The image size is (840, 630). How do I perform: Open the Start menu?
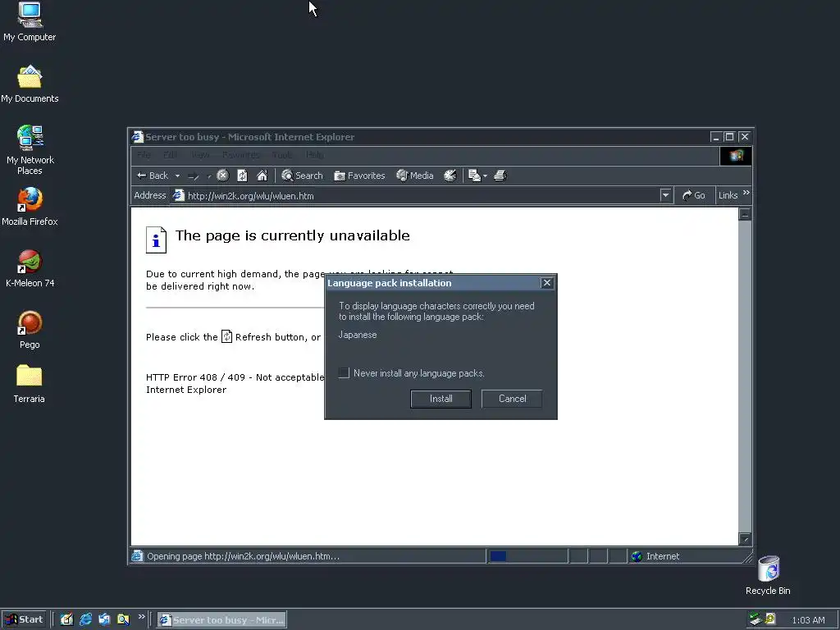(24, 620)
